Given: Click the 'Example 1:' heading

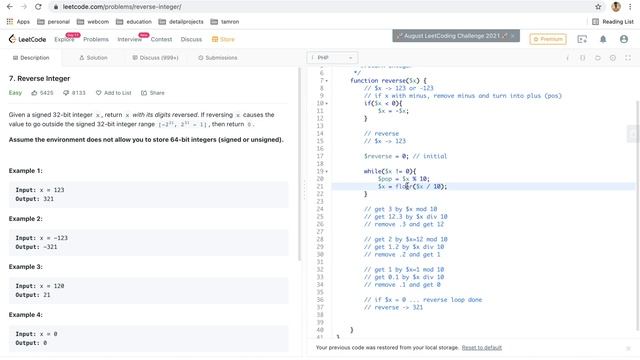Looking at the screenshot, I should point(25,171).
